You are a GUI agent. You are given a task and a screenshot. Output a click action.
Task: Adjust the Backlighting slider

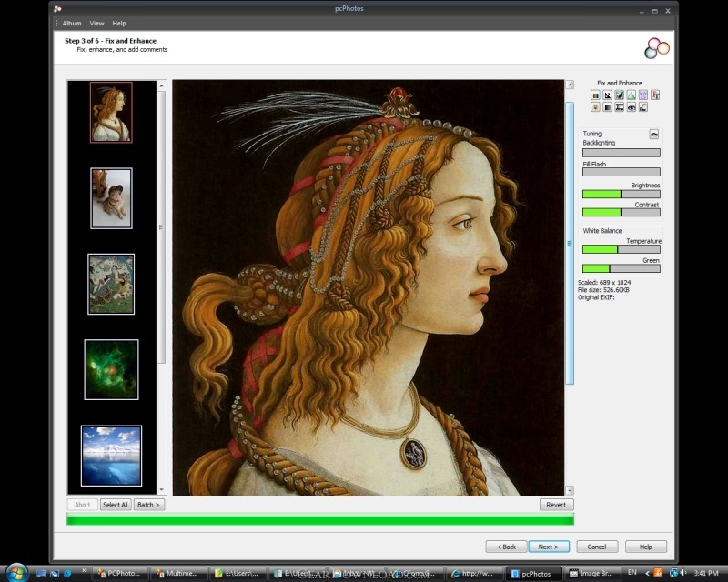tap(622, 153)
